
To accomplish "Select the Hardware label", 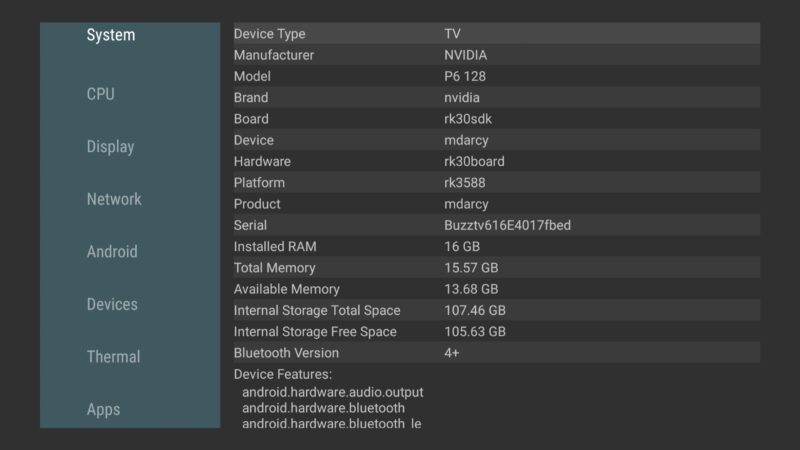I will tap(262, 162).
